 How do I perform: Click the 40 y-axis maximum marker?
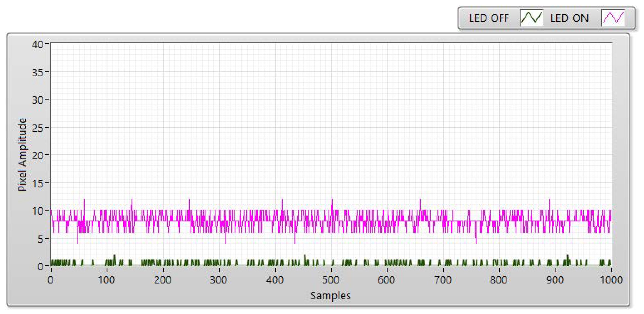(x=37, y=45)
